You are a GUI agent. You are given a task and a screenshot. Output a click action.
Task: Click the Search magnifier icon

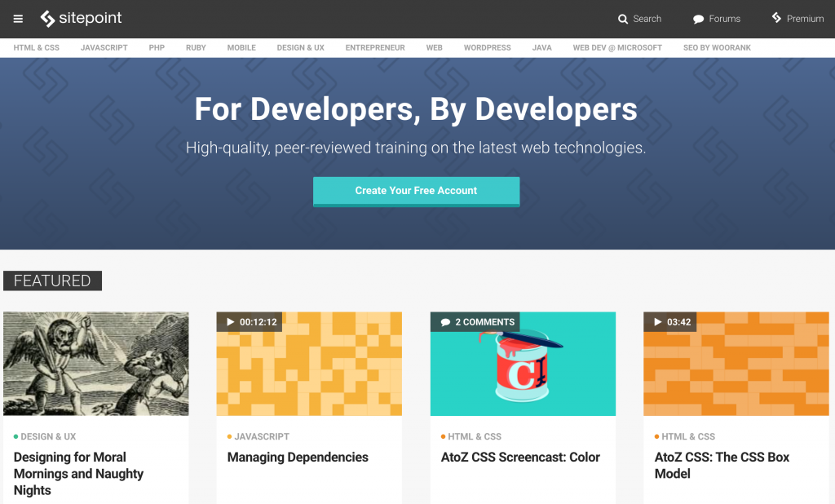click(623, 19)
